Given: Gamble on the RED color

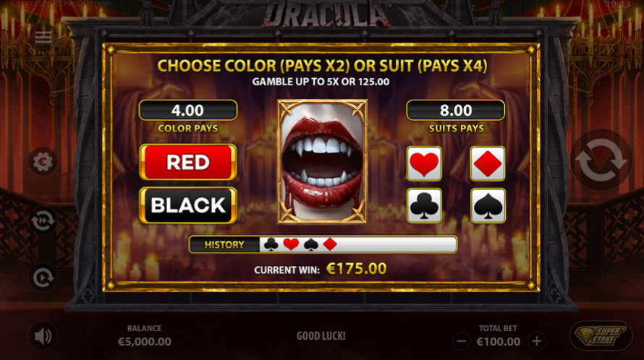Looking at the screenshot, I should tap(188, 162).
